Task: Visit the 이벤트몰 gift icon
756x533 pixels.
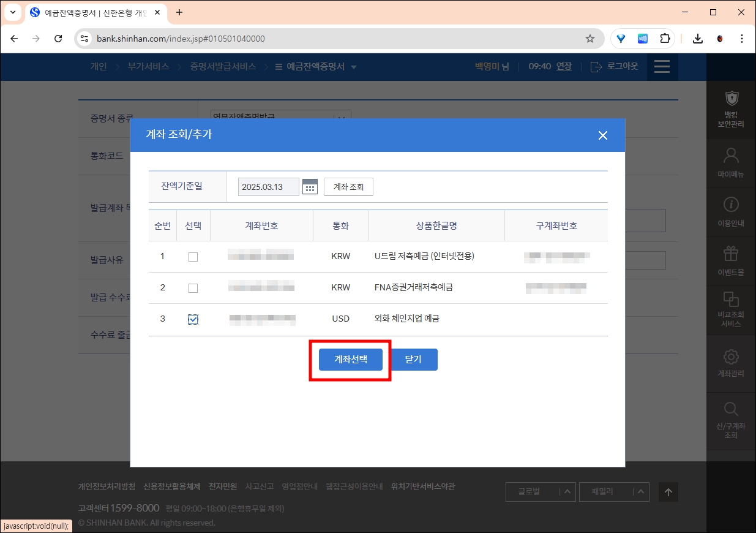Action: click(x=731, y=260)
